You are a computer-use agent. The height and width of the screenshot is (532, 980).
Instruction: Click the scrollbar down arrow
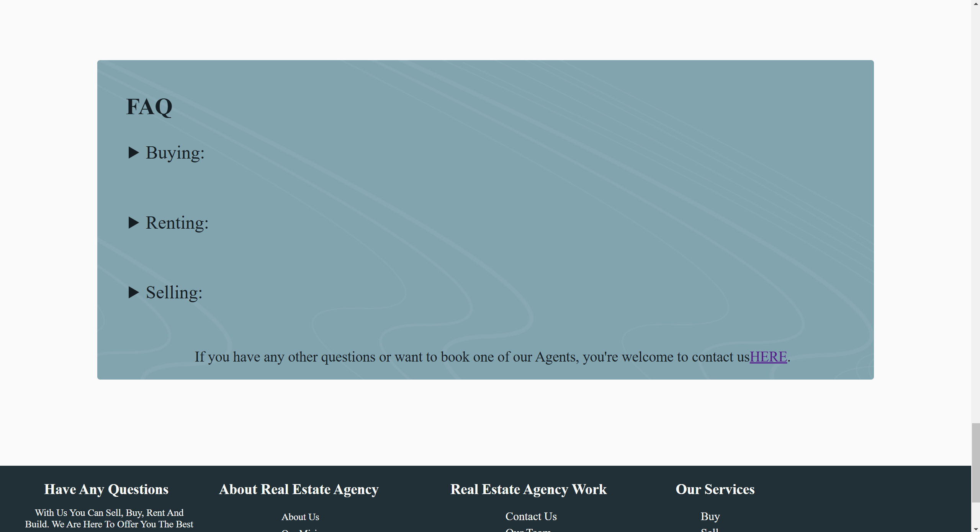(975, 529)
